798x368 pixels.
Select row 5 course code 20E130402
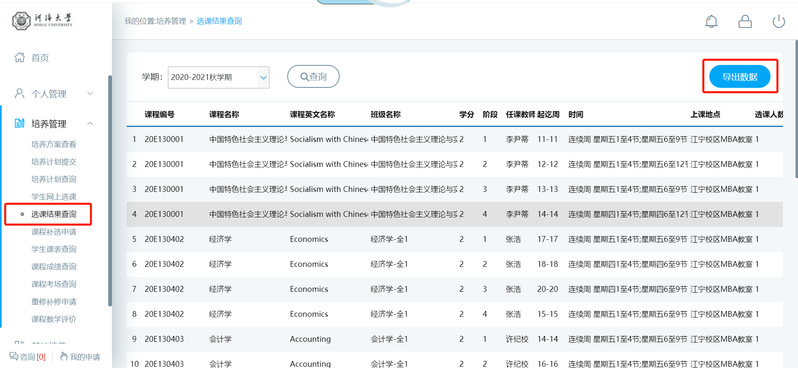point(164,239)
